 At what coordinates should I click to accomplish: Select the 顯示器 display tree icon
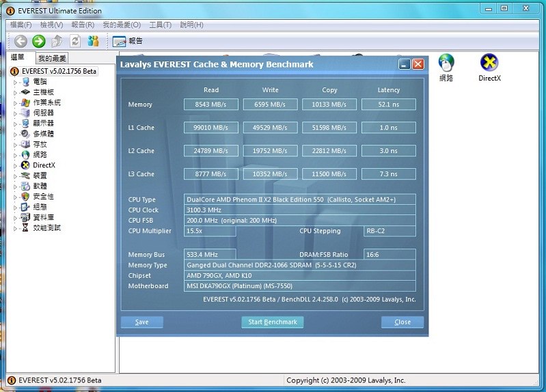[x=25, y=124]
